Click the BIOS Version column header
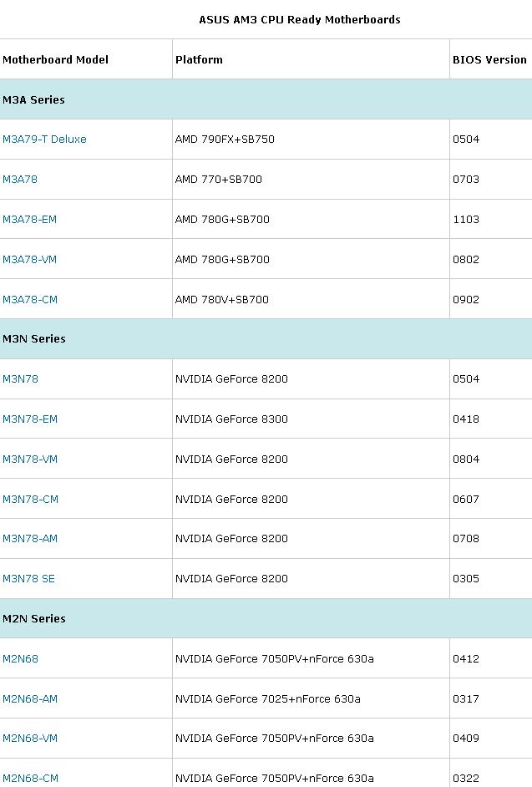 pyautogui.click(x=489, y=59)
